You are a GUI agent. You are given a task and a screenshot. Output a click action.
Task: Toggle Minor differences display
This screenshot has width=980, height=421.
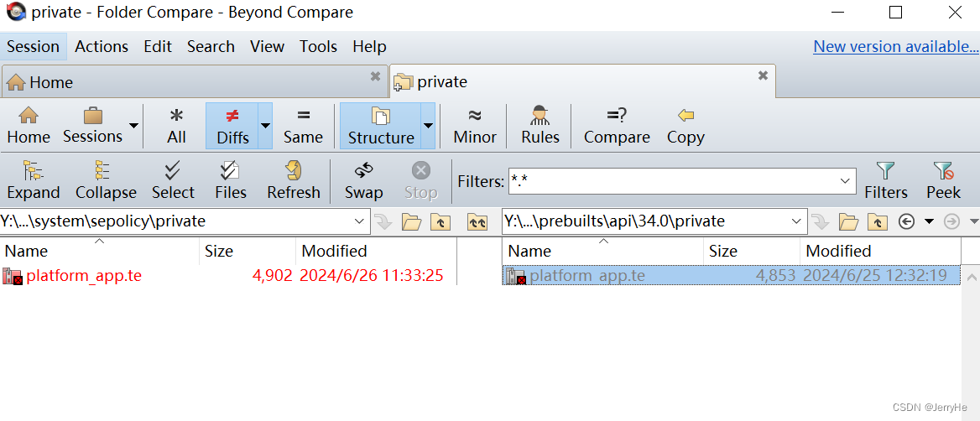click(475, 126)
